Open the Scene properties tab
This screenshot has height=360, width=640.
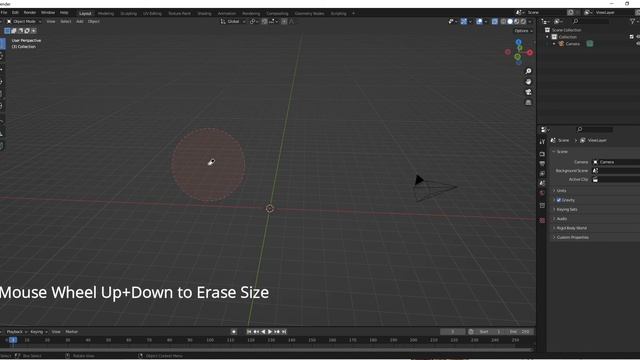point(542,183)
